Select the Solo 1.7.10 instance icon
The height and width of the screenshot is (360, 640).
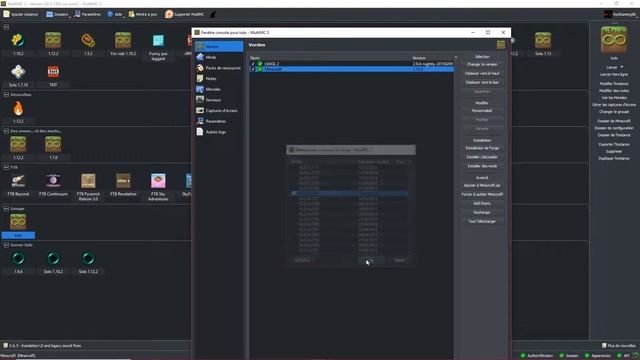click(18, 72)
